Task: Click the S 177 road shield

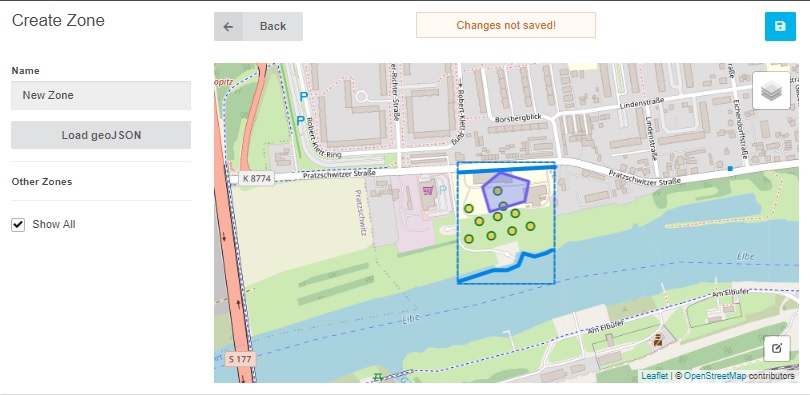Action: pos(240,359)
